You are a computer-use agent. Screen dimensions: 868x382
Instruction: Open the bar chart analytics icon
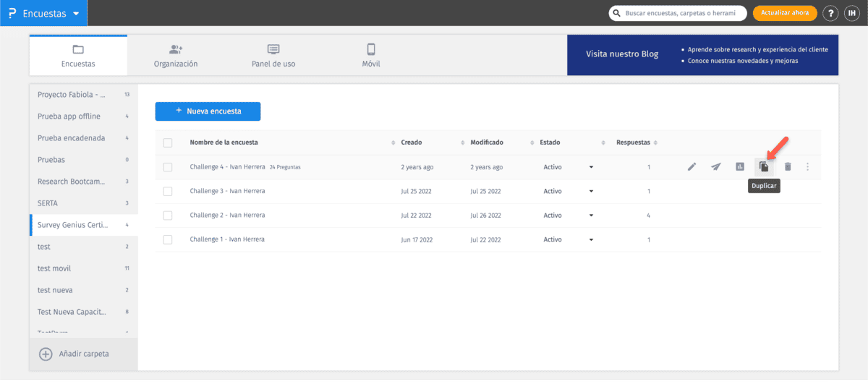coord(740,167)
